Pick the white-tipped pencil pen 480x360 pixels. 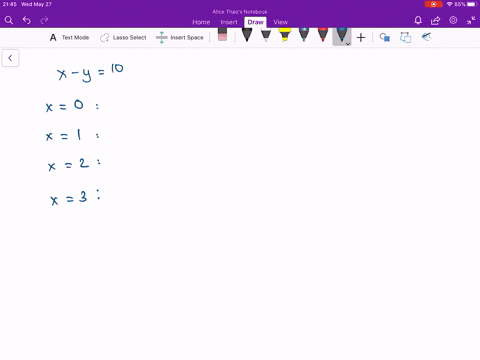click(266, 35)
